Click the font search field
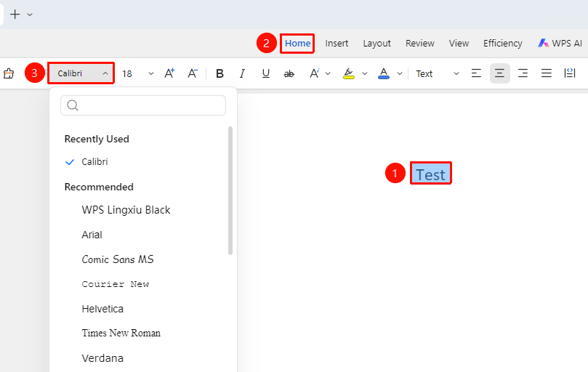This screenshot has width=588, height=372. (x=143, y=105)
